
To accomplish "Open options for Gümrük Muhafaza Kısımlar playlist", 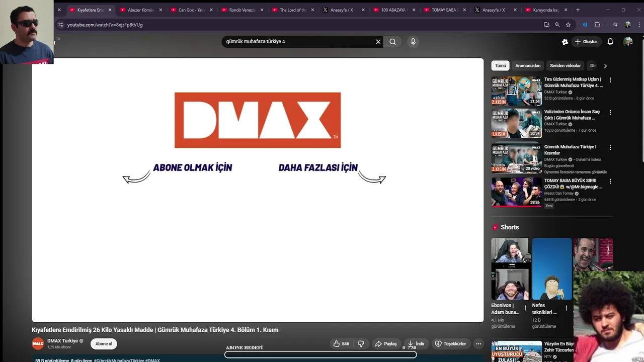I will pyautogui.click(x=610, y=148).
